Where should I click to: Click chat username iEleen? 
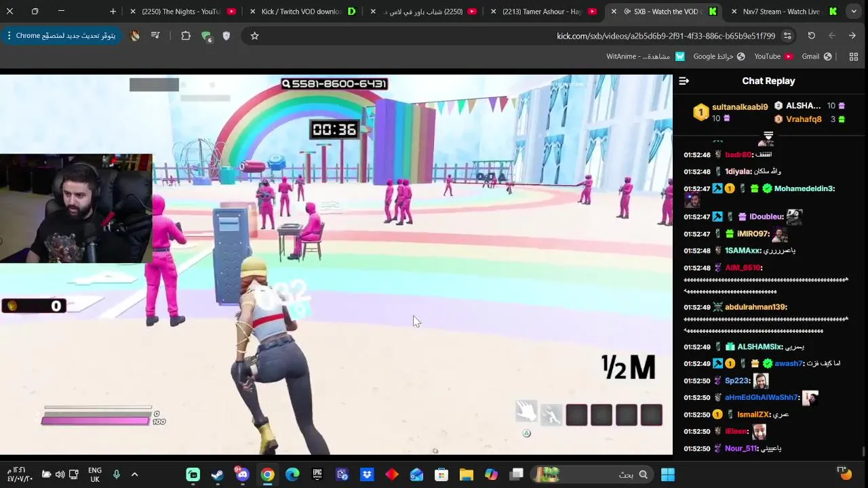(736, 431)
